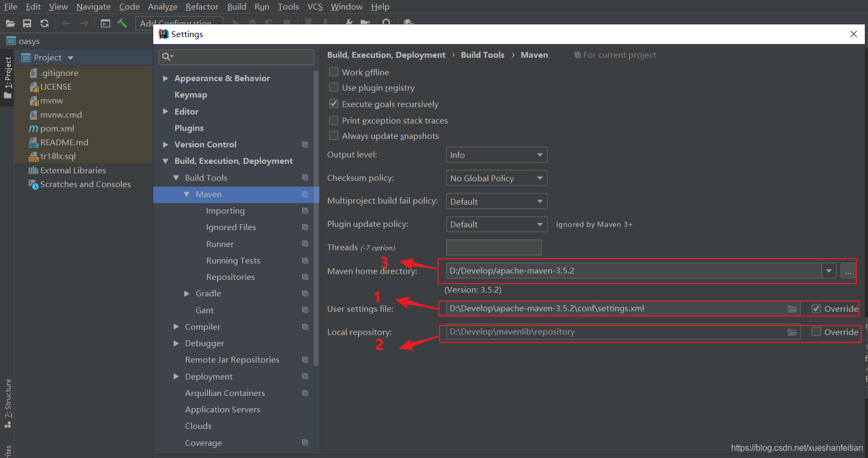Viewport: 868px width, 458px height.
Task: Select mvnw.cmd in Project tree
Action: 61,114
